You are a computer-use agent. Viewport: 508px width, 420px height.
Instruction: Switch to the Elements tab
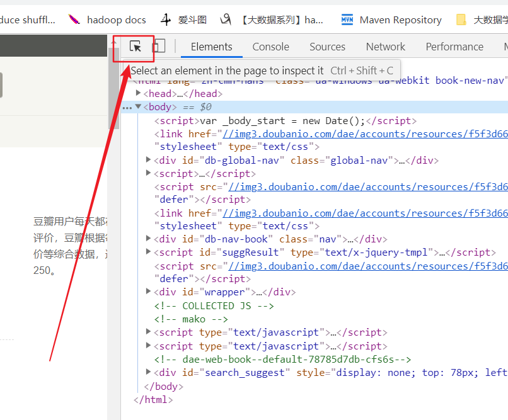(x=212, y=47)
